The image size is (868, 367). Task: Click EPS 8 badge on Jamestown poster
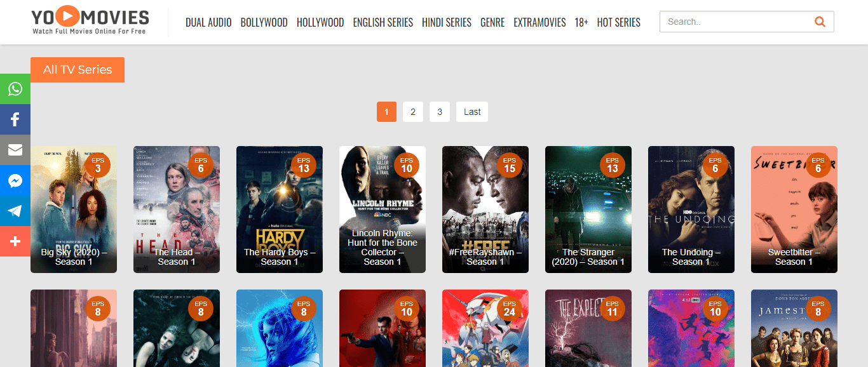coord(818,309)
